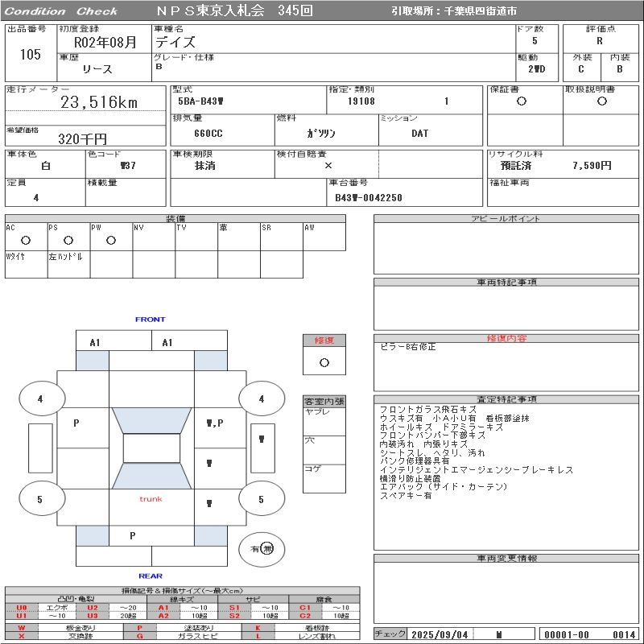Click the AC equipment circle
644x644 pixels.
point(26,240)
